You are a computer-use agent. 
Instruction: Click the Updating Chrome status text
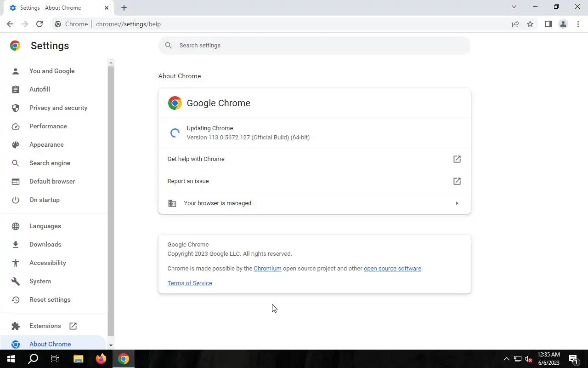pyautogui.click(x=209, y=128)
